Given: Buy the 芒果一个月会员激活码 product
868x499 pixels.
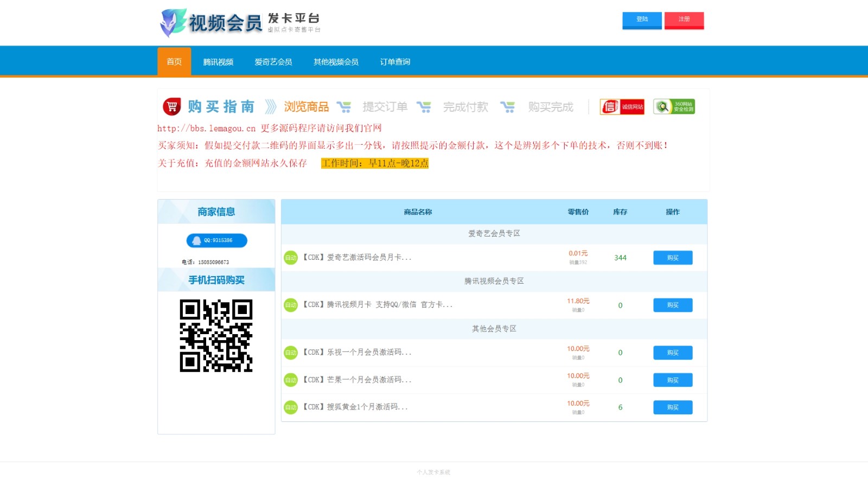Looking at the screenshot, I should [x=673, y=380].
